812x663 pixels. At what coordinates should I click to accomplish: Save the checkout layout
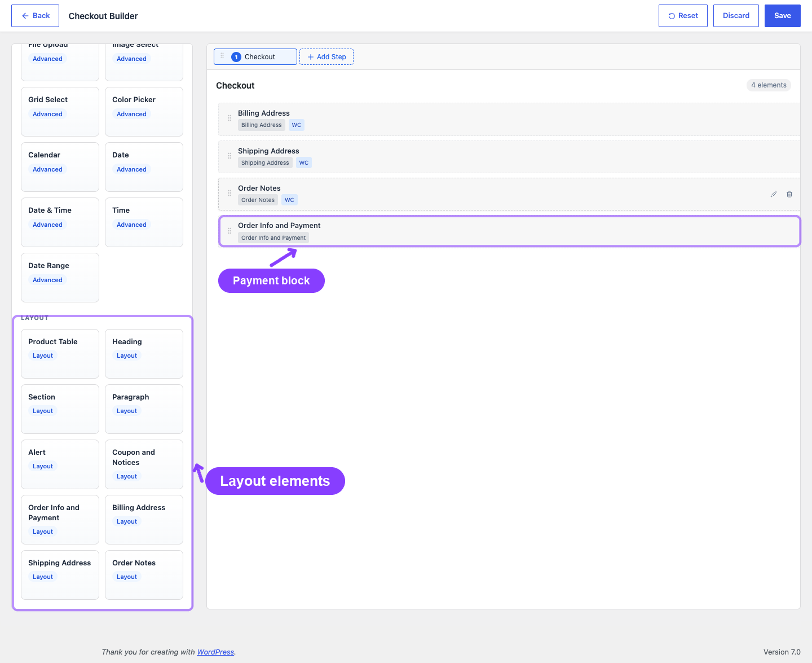coord(782,16)
